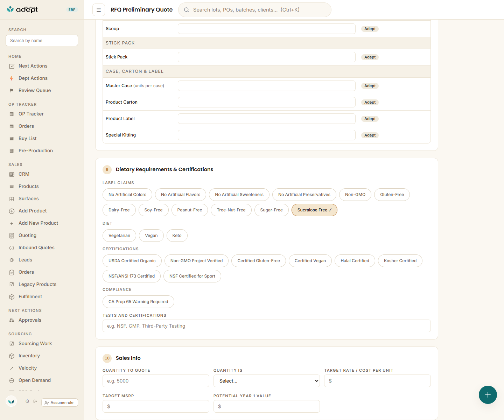Click the OP Tracker table icon
This screenshot has height=420, width=504.
pos(12,114)
